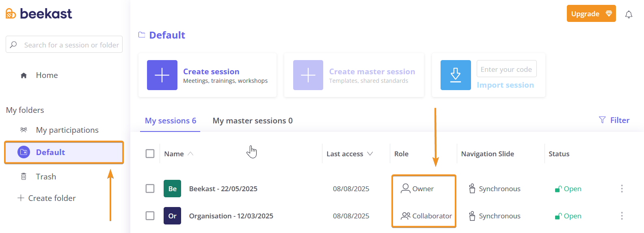
Task: Click Synchronous icon in Organisation row
Action: tap(472, 216)
